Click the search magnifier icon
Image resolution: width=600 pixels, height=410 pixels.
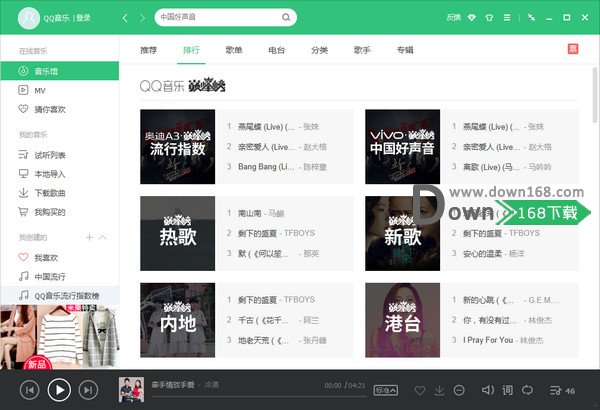tap(286, 17)
